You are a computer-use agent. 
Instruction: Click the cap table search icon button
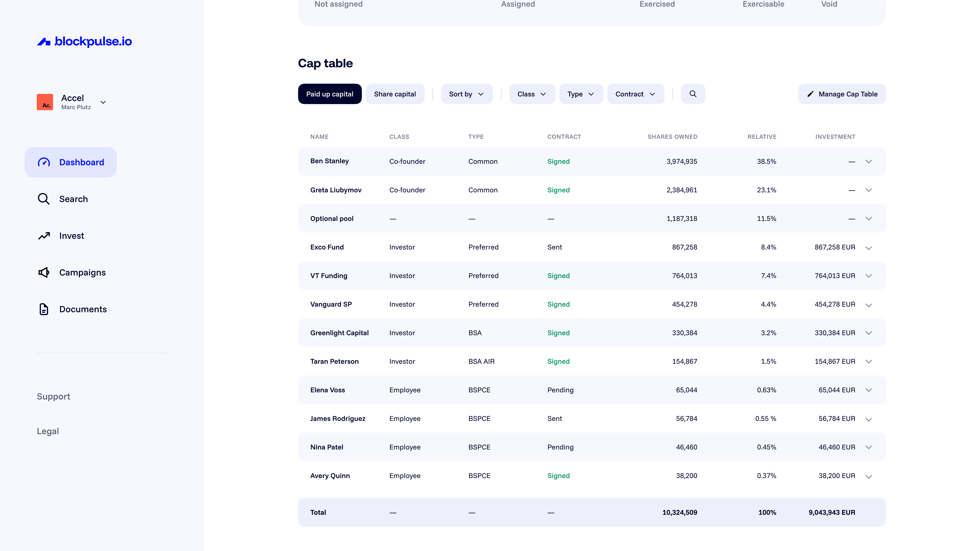(693, 94)
